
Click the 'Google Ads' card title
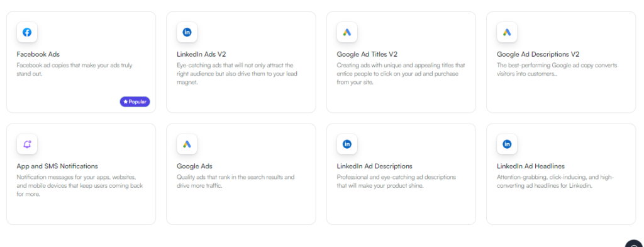click(x=195, y=166)
